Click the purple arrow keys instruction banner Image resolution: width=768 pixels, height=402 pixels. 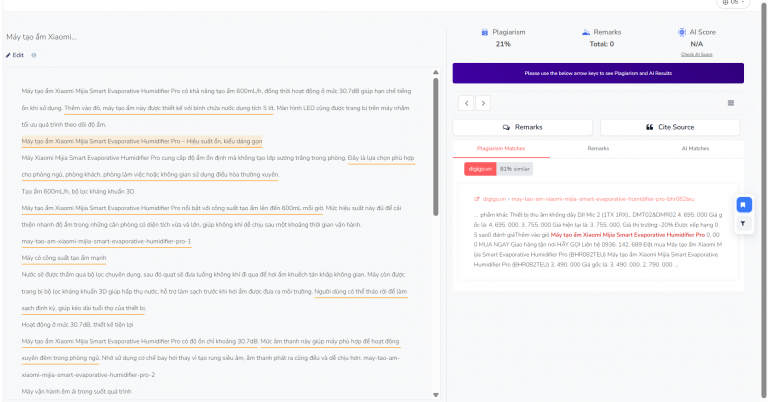598,73
